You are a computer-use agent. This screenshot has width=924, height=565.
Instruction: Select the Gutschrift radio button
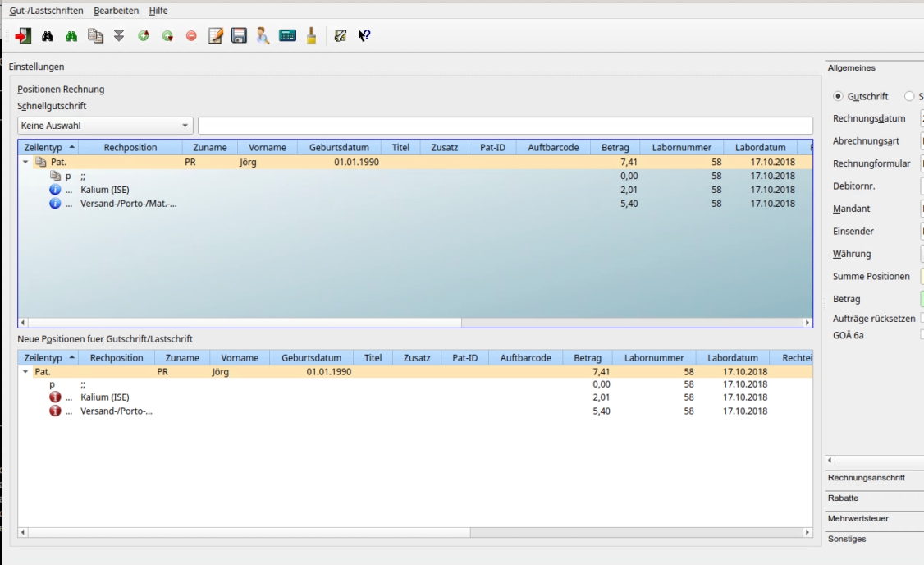click(x=838, y=96)
